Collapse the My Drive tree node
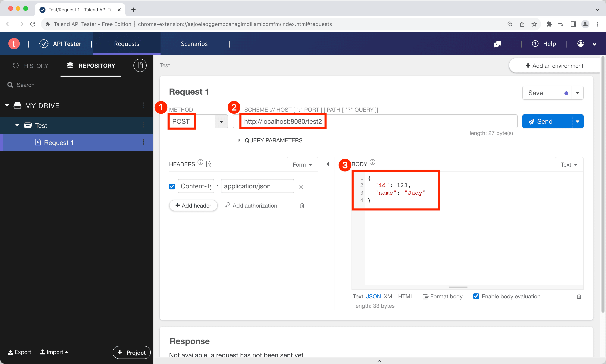The image size is (606, 364). click(x=7, y=105)
